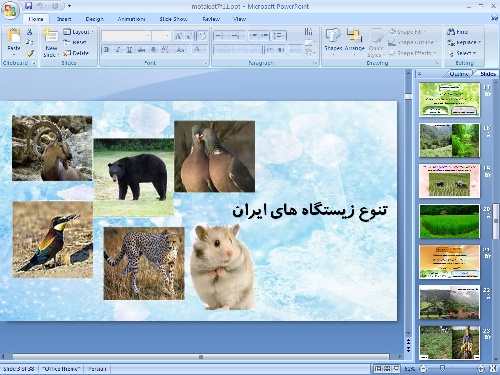Image resolution: width=500 pixels, height=375 pixels.
Task: Open the Clipboard dialog launcher
Action: coord(34,63)
